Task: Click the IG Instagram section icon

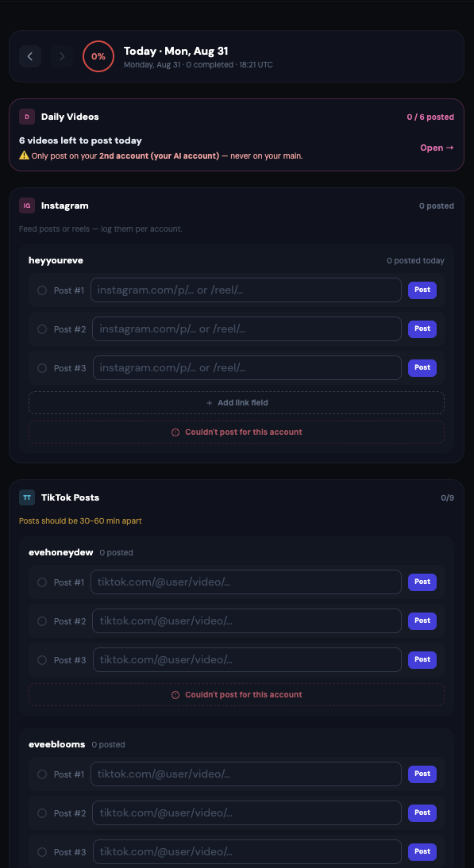Action: [26, 205]
